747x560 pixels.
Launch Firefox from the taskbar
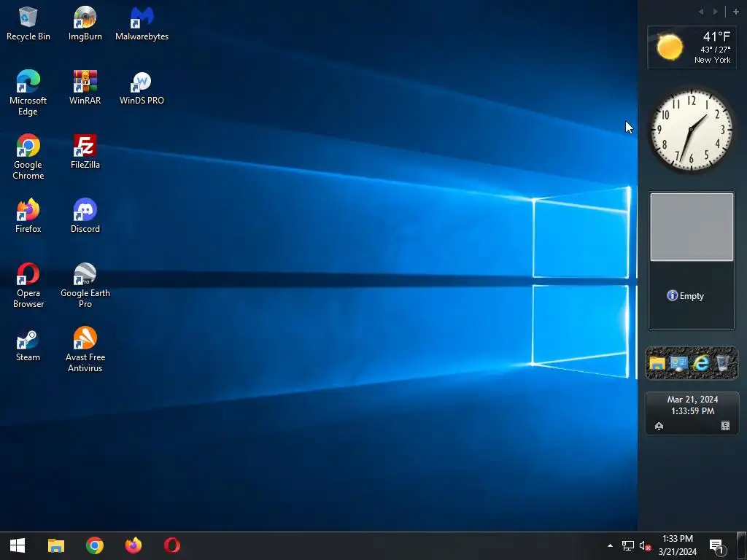[x=133, y=545]
